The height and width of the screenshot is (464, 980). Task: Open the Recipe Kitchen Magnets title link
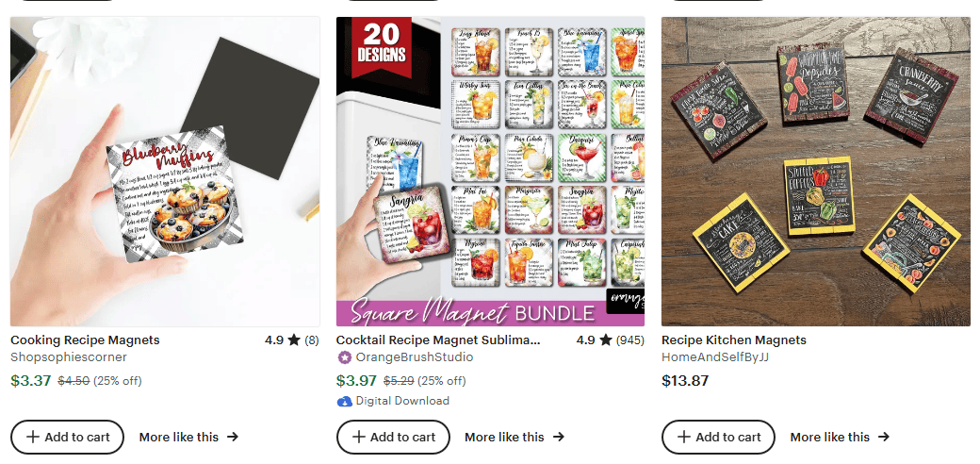pyautogui.click(x=734, y=340)
